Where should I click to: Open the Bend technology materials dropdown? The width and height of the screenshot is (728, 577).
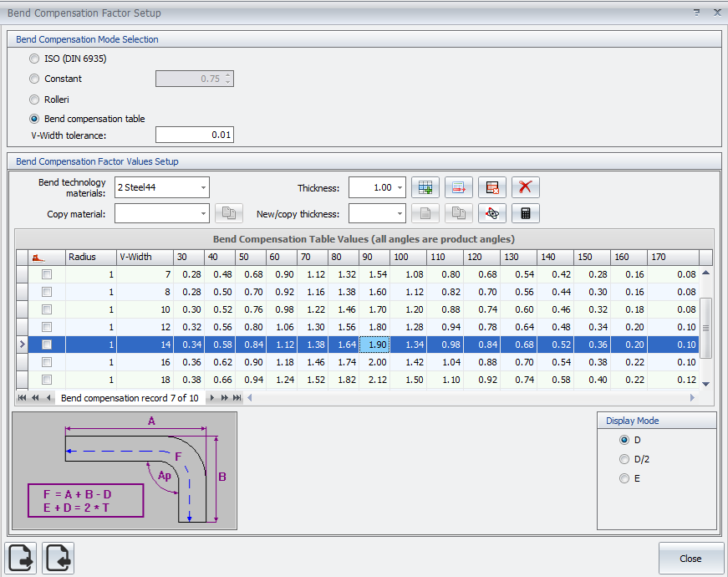pos(203,188)
